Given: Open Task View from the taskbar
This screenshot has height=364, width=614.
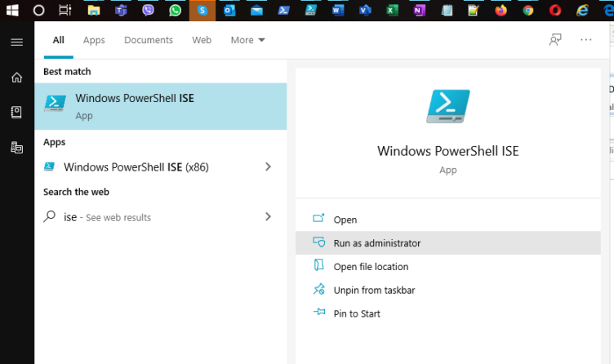Looking at the screenshot, I should [x=65, y=10].
